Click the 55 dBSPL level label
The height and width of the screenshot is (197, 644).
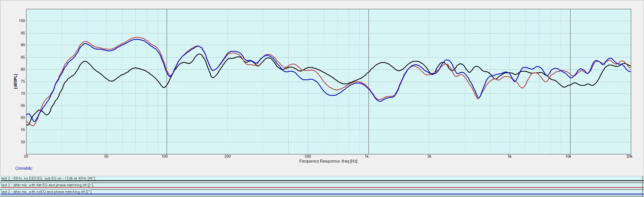pyautogui.click(x=23, y=130)
